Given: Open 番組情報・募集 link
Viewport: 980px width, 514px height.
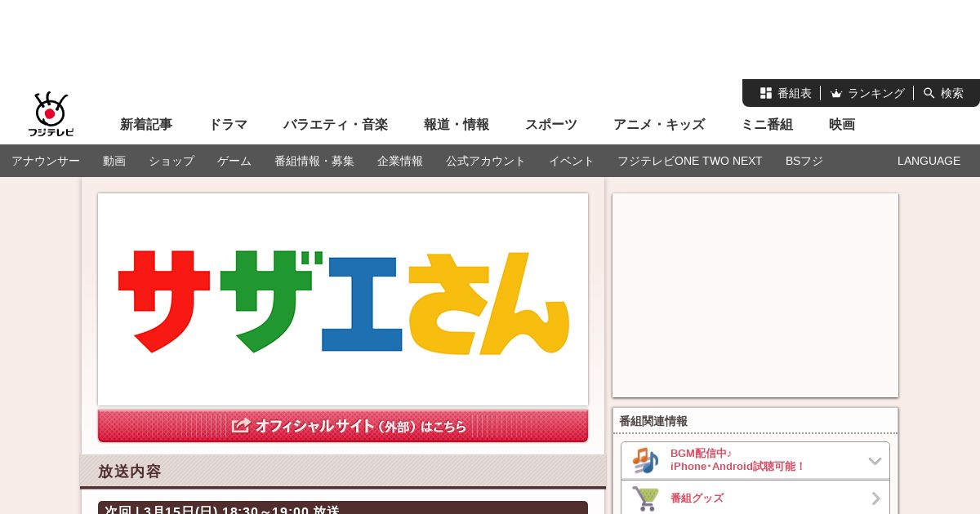Looking at the screenshot, I should (x=314, y=161).
